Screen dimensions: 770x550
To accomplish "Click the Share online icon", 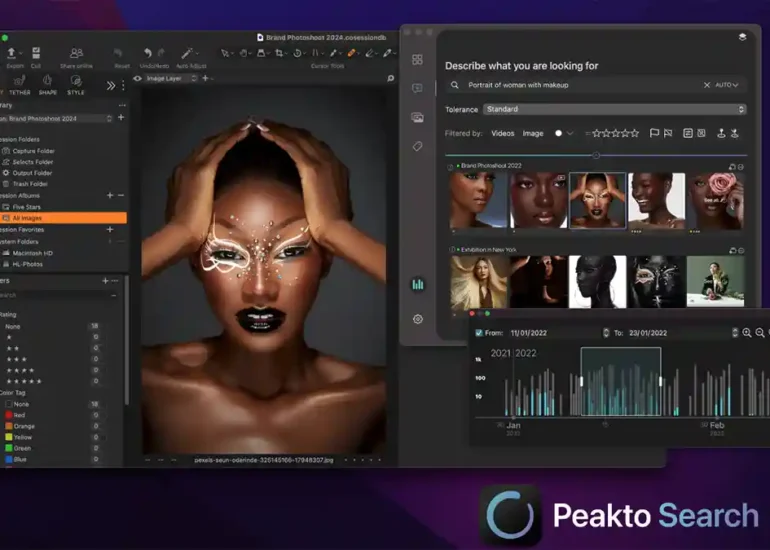I will tap(76, 53).
